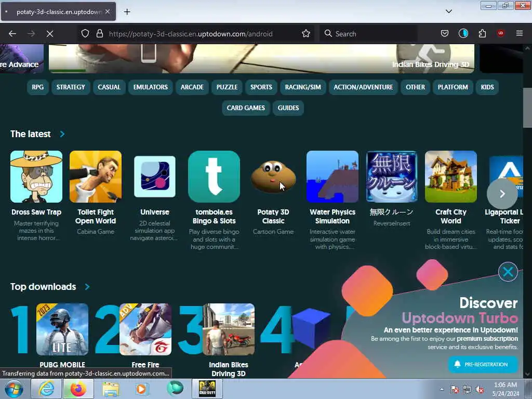Focus the browser Search field
The image size is (532, 399).
pyautogui.click(x=368, y=34)
